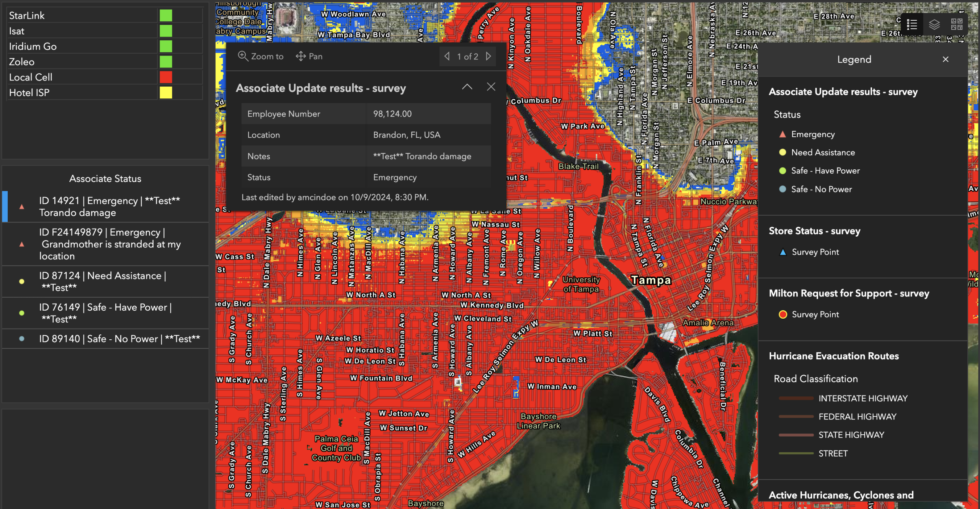The height and width of the screenshot is (509, 980).
Task: Click the Zoleo green status swatch
Action: click(166, 62)
